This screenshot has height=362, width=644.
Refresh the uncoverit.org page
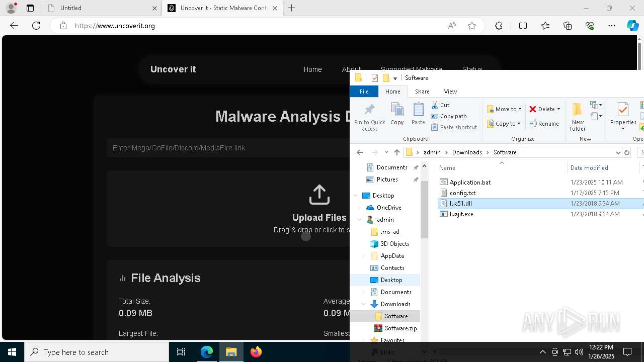click(x=36, y=26)
